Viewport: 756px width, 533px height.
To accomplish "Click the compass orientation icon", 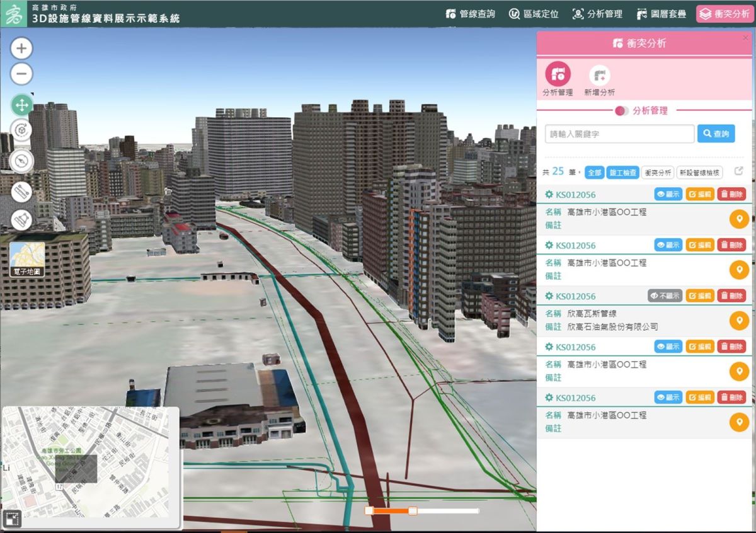I will (21, 161).
